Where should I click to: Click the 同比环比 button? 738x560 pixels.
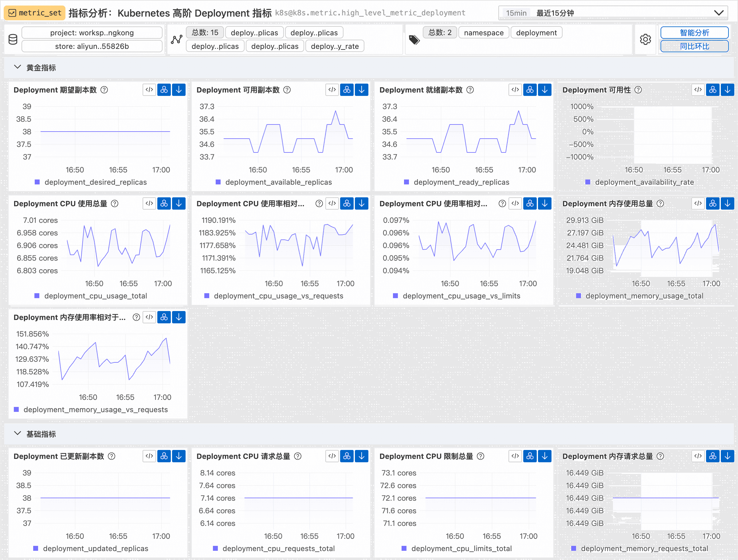pyautogui.click(x=694, y=46)
